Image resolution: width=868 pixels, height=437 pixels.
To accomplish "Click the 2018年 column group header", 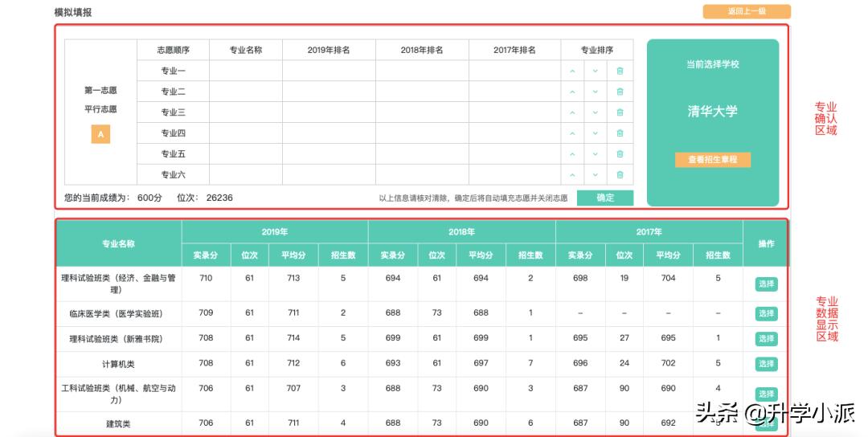I will tap(461, 232).
